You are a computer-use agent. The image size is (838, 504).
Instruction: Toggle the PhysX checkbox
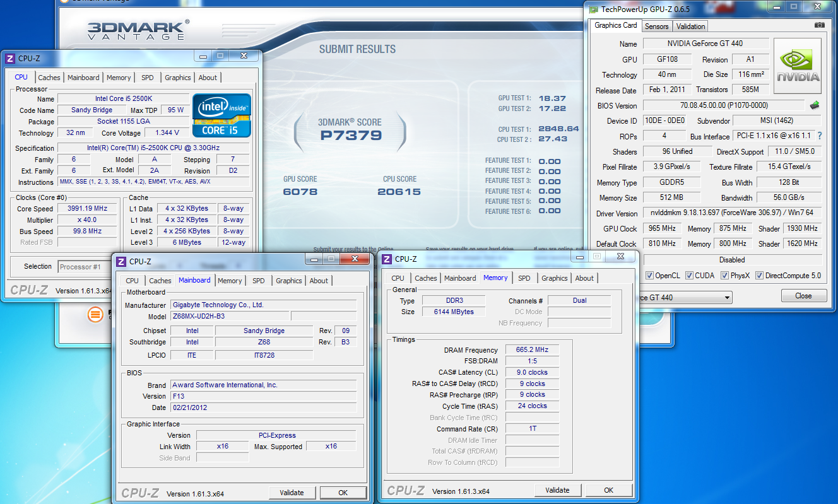click(x=724, y=275)
